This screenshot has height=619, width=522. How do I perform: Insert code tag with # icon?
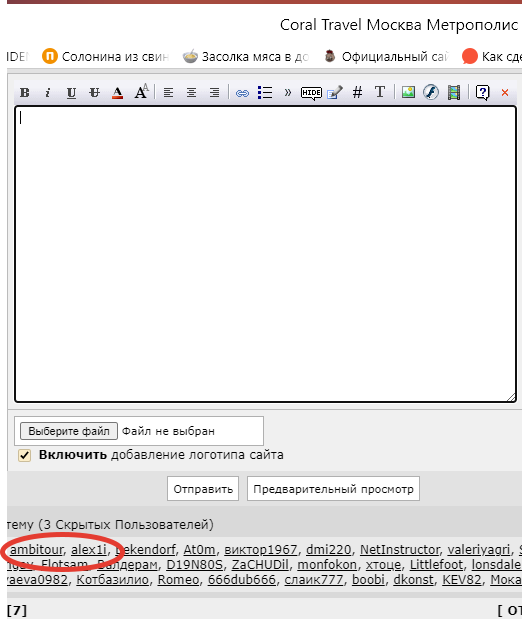pos(357,92)
